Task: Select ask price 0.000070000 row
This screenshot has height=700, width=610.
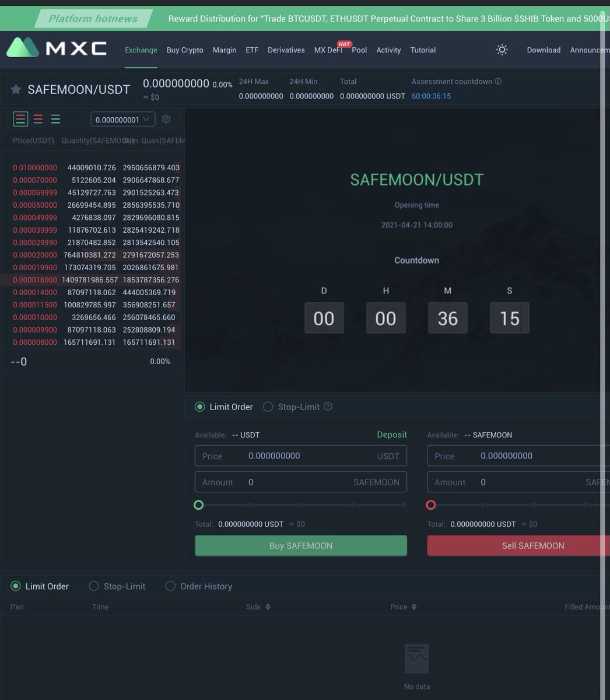Action: 91,180
